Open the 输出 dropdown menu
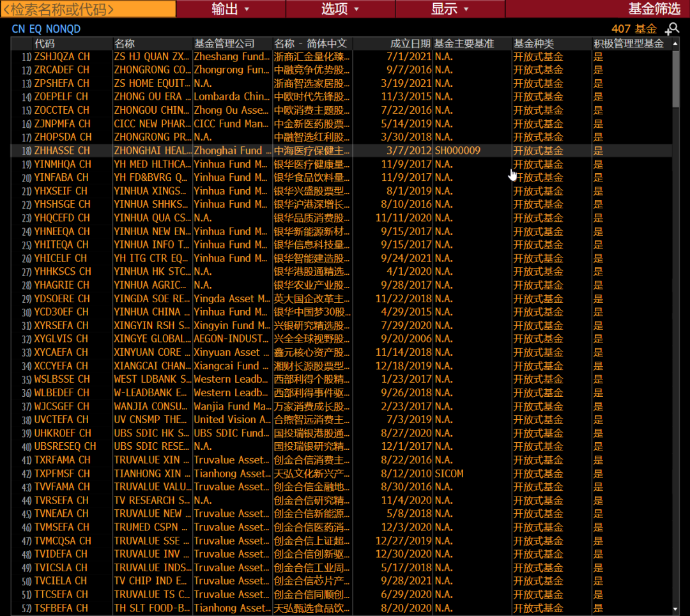Viewport: 690px width, 616px height. pos(231,9)
